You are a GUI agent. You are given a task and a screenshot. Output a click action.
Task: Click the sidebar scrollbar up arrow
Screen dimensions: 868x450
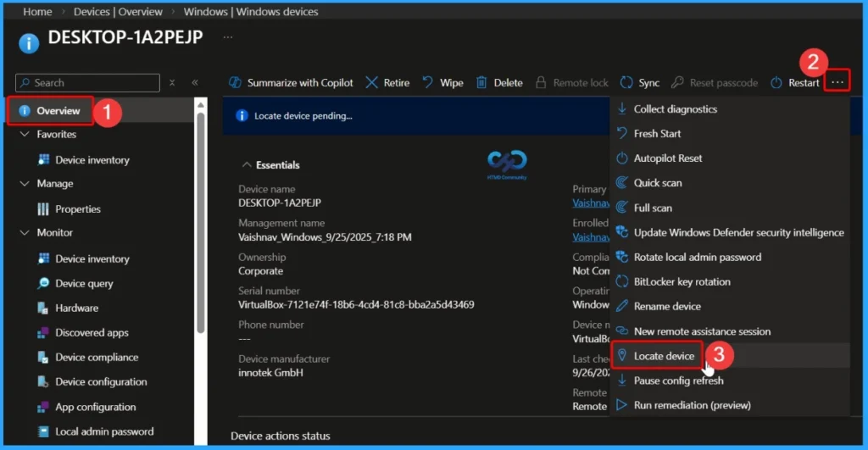200,104
